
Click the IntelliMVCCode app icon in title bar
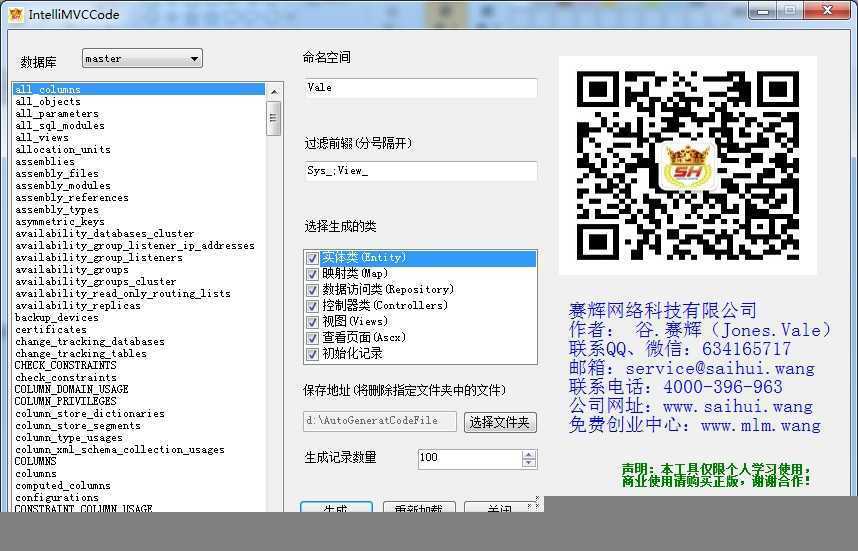point(16,14)
